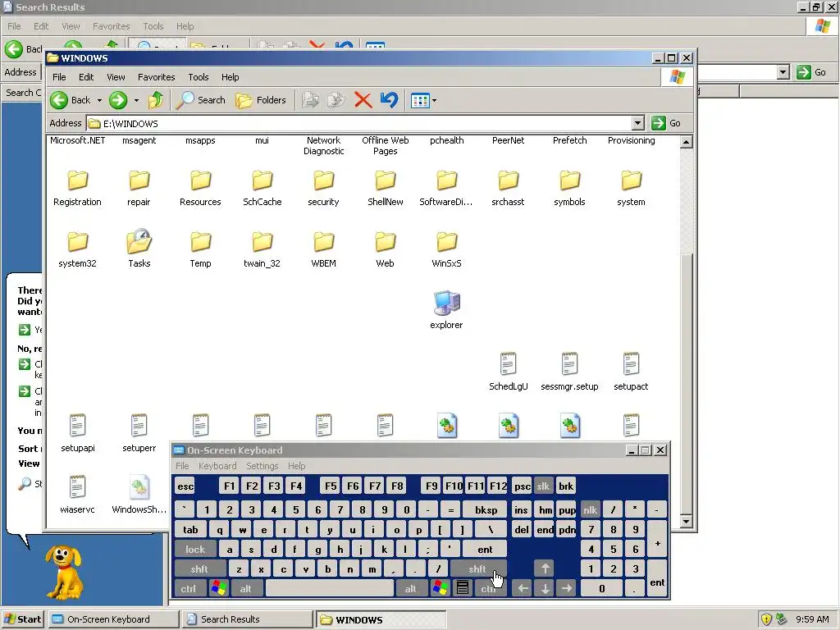Screen dimensions: 840x630
Task: Click the up arrow key
Action: (x=545, y=569)
